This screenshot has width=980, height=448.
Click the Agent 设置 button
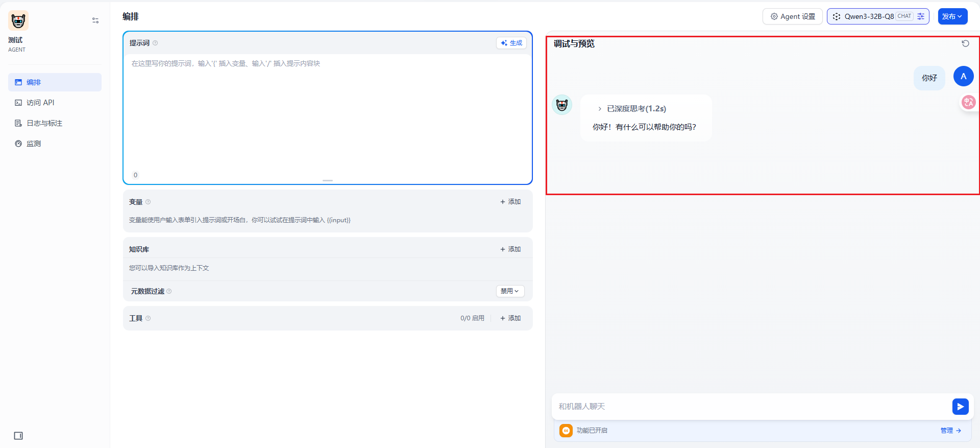pyautogui.click(x=793, y=16)
